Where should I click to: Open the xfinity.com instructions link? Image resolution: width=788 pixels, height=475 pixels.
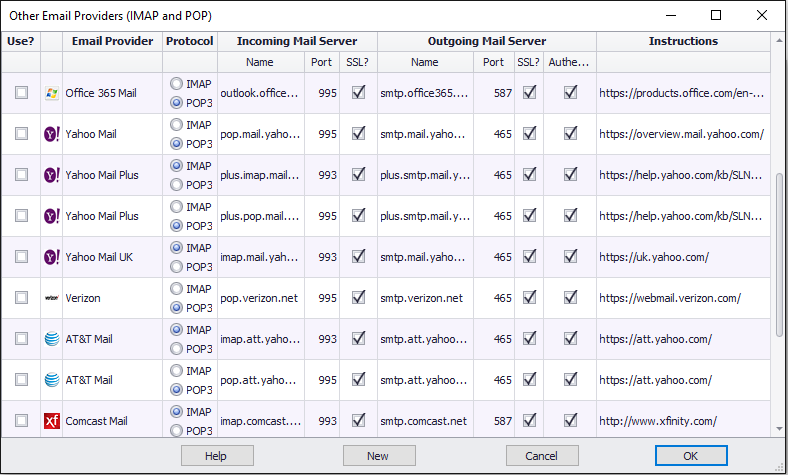click(658, 421)
